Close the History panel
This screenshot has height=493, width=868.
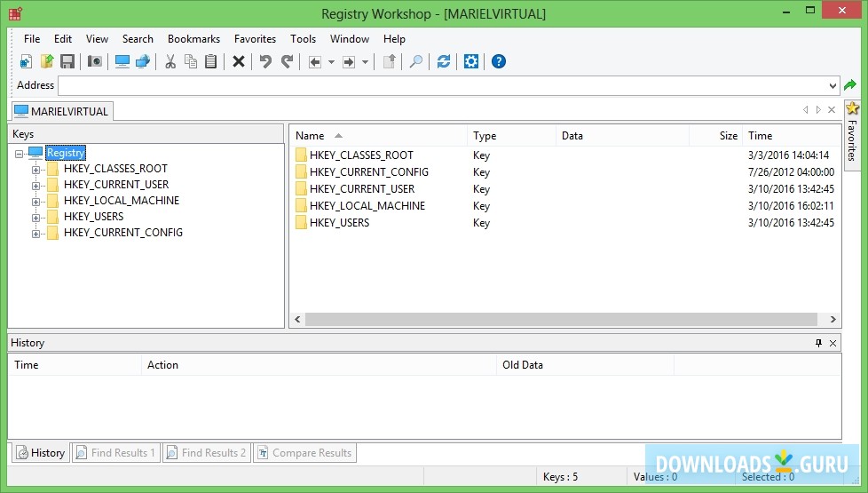click(x=832, y=344)
